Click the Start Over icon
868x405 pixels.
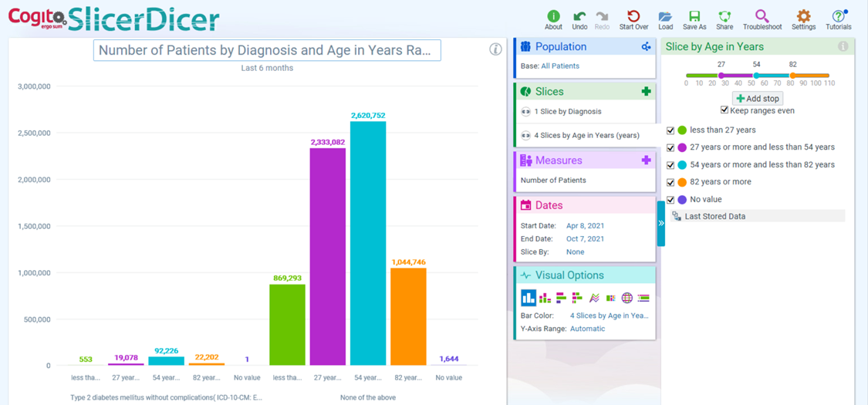click(633, 17)
